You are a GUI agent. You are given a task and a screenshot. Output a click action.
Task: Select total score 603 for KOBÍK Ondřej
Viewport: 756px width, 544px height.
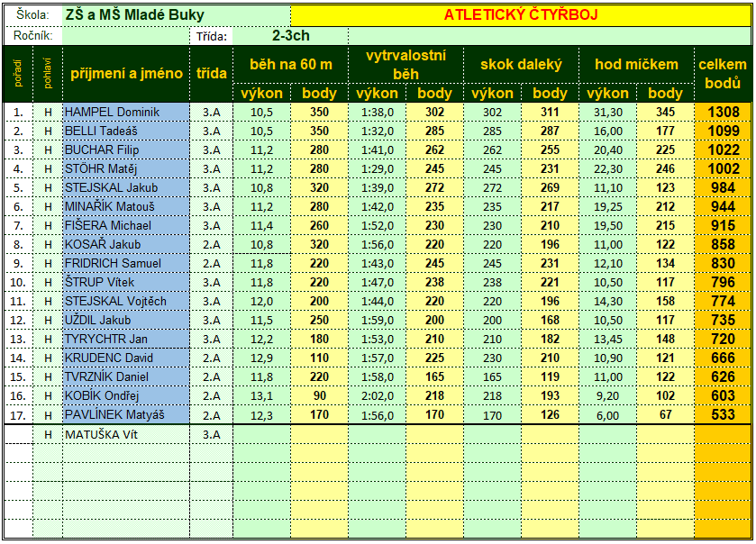pyautogui.click(x=723, y=395)
